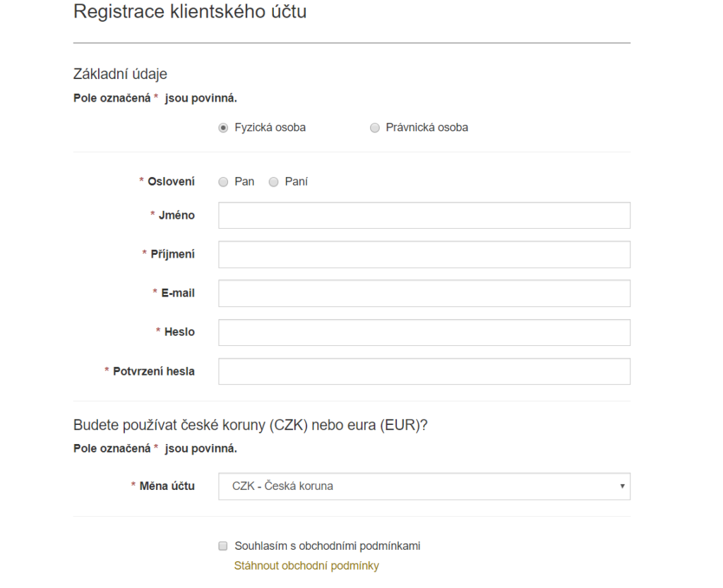Click the Právnická osoba label text
The width and height of the screenshot is (723, 588).
427,128
